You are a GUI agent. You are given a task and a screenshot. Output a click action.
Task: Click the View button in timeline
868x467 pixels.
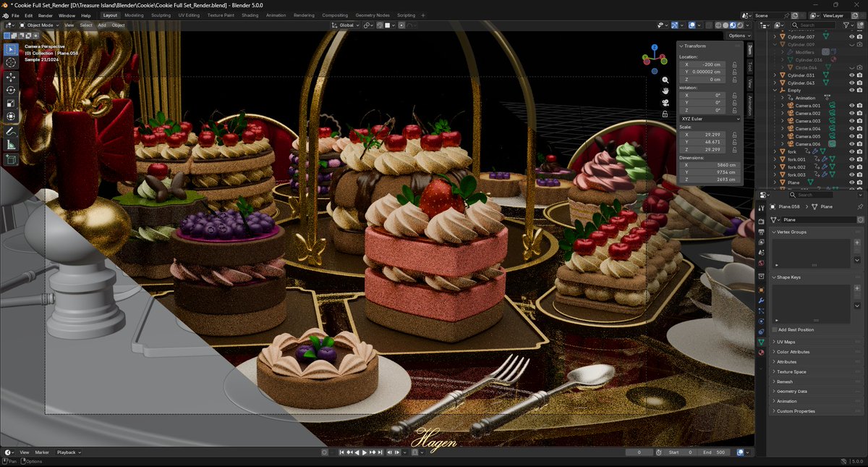click(x=24, y=453)
